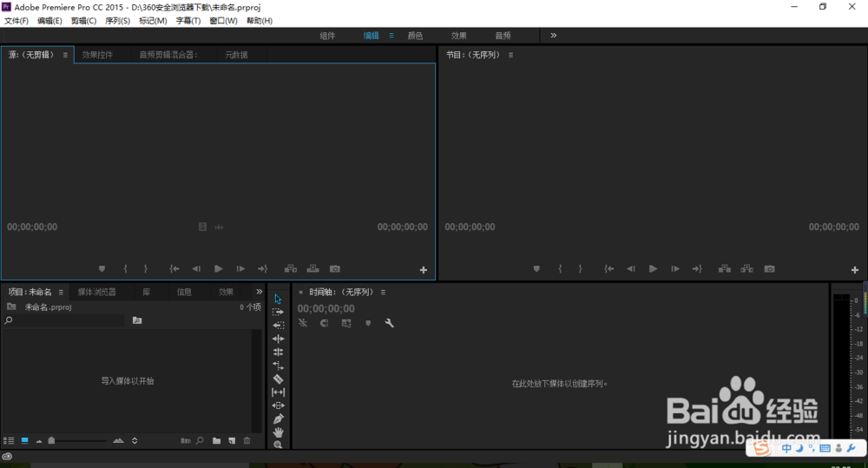Screen dimensions: 868x468
Task: Show more workspaces chevron
Action: pos(554,36)
